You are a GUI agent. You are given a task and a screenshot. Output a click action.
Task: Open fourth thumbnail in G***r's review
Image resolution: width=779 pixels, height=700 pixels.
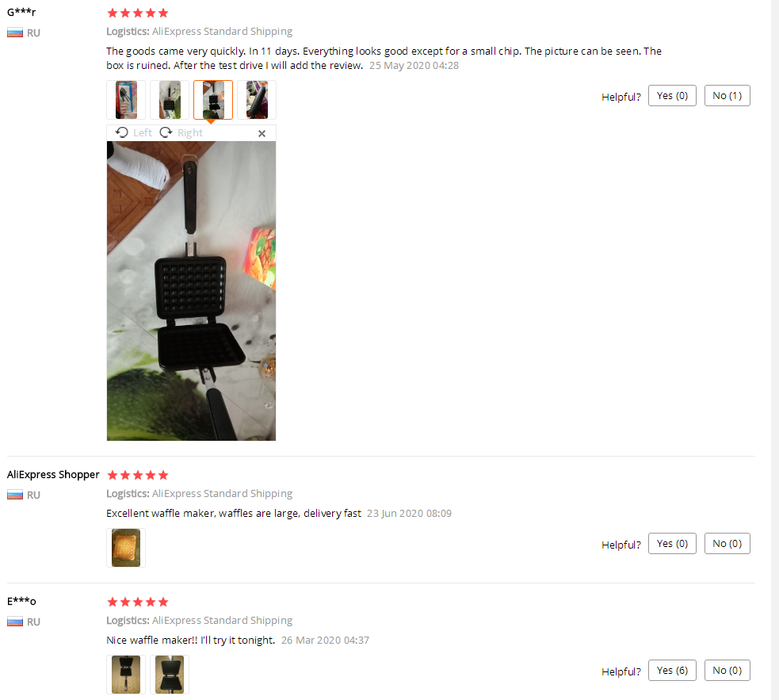coord(257,100)
